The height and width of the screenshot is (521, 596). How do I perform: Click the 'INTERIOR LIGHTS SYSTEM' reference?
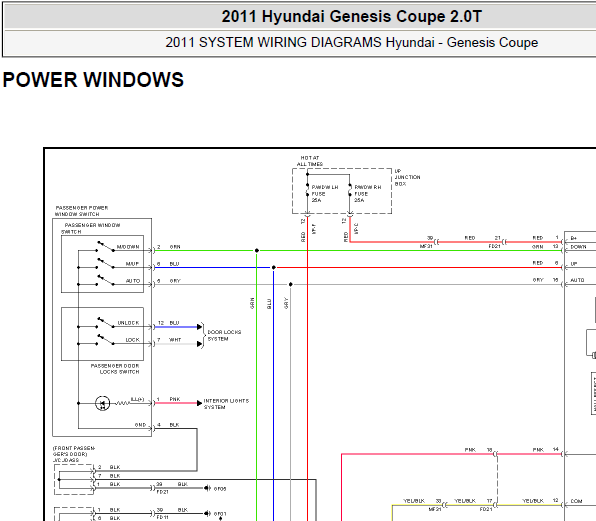(226, 404)
